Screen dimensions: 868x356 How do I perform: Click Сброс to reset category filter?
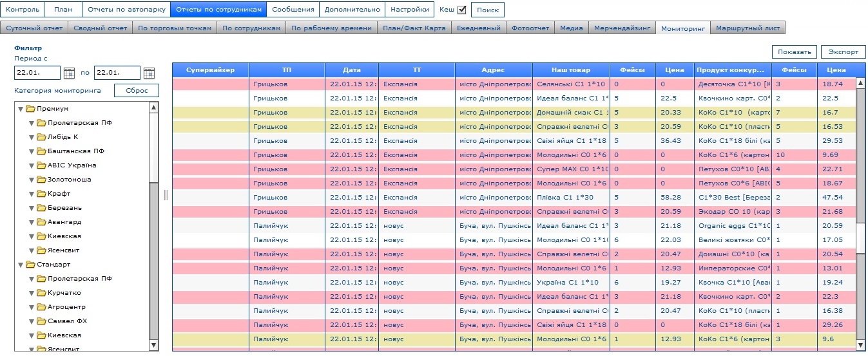[x=137, y=91]
